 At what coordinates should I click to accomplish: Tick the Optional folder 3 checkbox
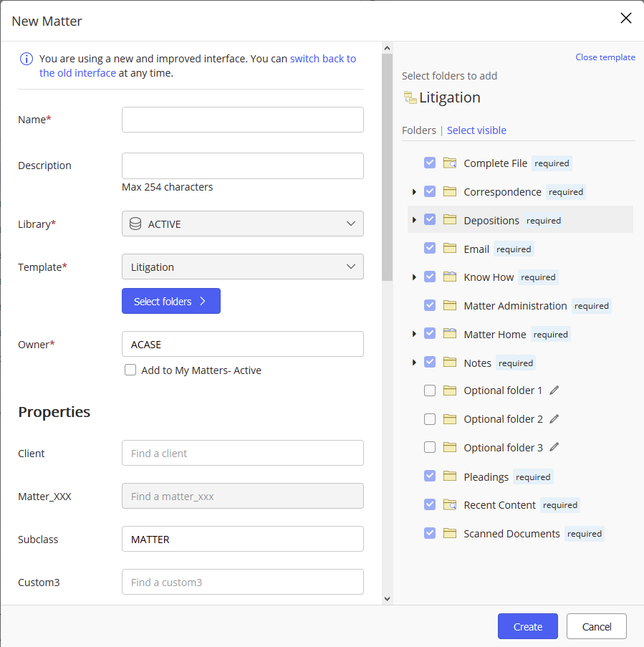point(430,448)
